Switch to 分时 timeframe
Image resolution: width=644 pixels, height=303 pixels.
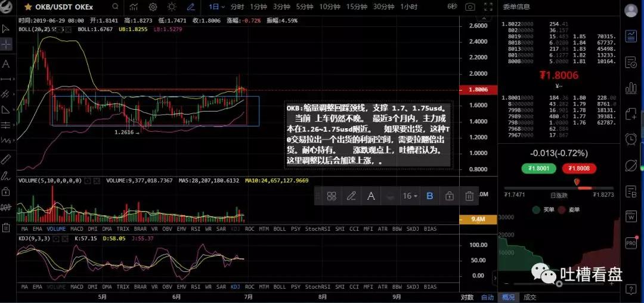click(x=237, y=7)
